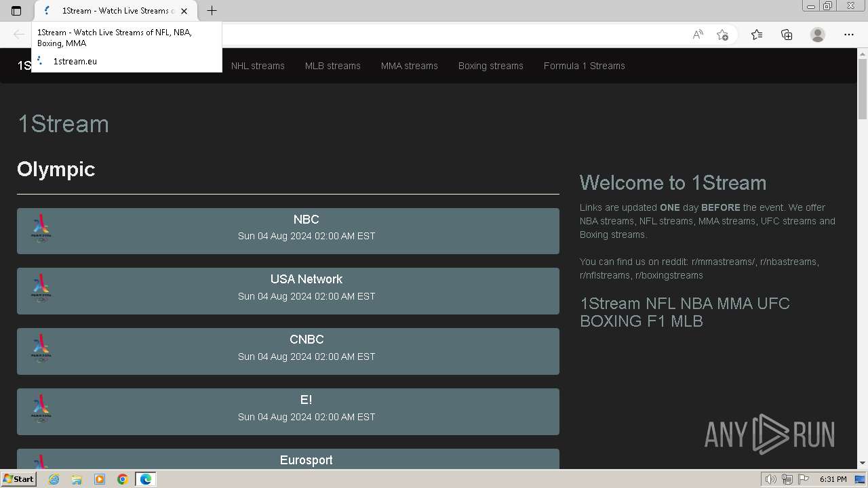
Task: Select Microsoft Edge in the taskbar
Action: [146, 479]
